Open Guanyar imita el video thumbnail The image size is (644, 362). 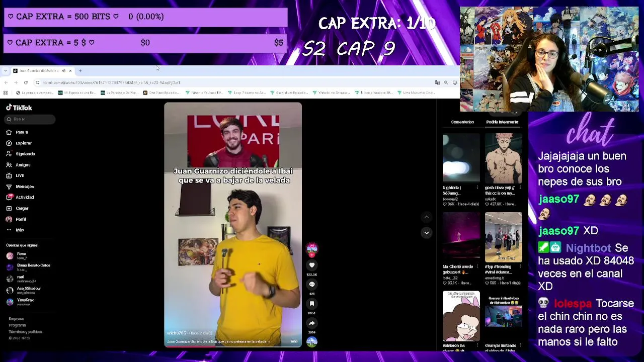504,316
